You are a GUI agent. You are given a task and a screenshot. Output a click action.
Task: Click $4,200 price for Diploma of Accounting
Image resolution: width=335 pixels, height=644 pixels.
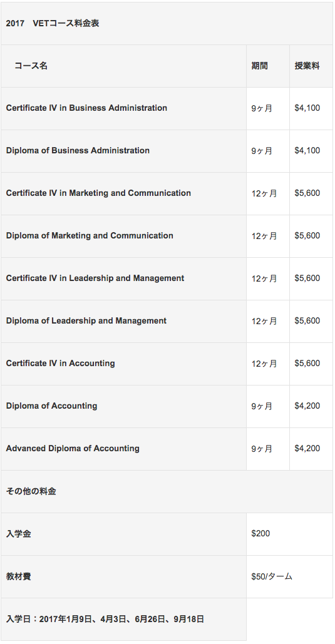click(x=307, y=406)
